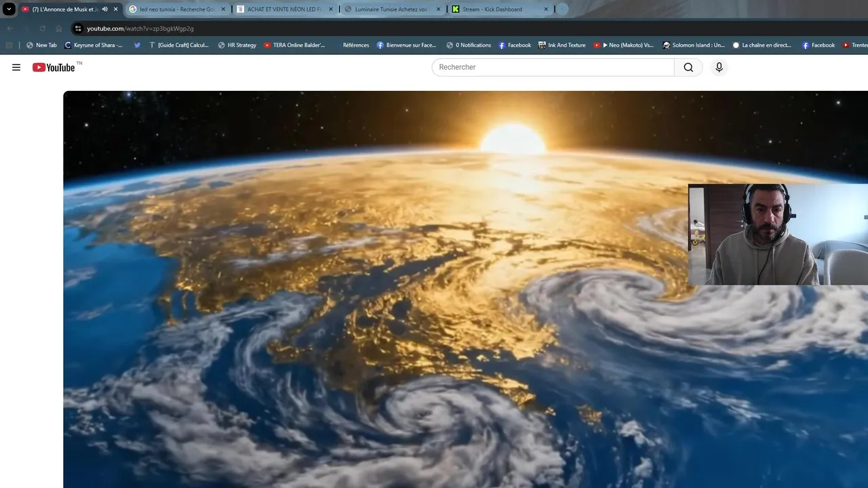Close the ACHAT ET VENTE NÉON tab
This screenshot has height=488, width=868.
point(331,9)
